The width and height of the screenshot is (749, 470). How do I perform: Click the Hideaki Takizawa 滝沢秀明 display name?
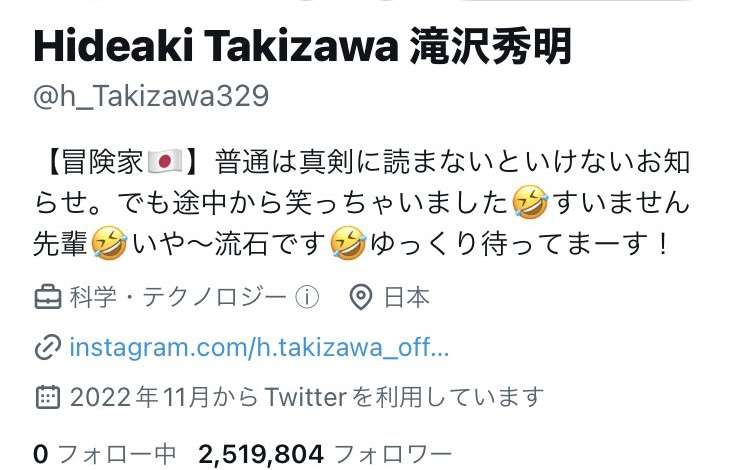point(302,46)
